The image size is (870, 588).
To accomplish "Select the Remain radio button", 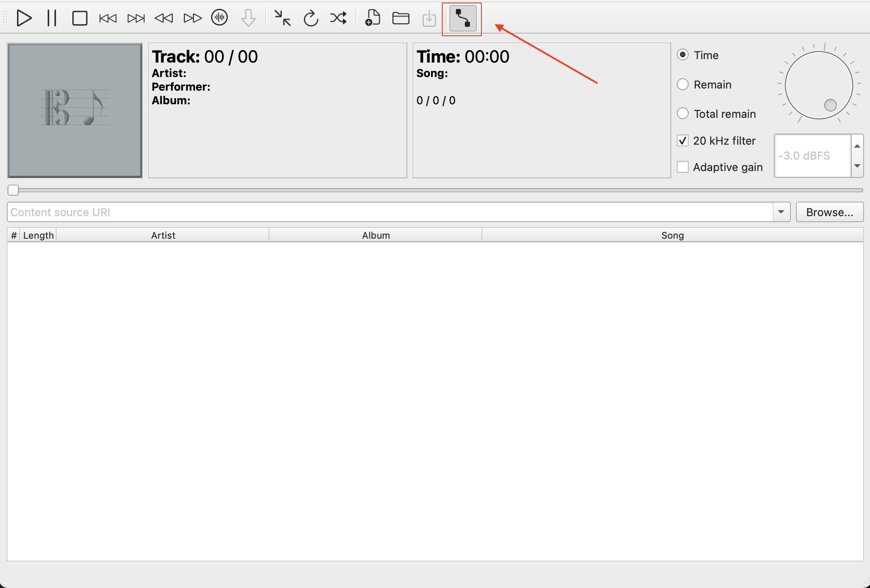I will [x=683, y=84].
